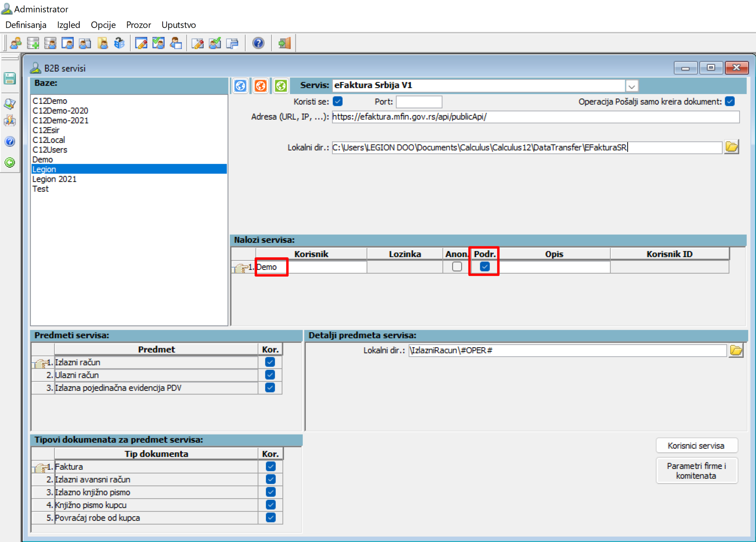Click the add database icon with green plus

point(33,43)
